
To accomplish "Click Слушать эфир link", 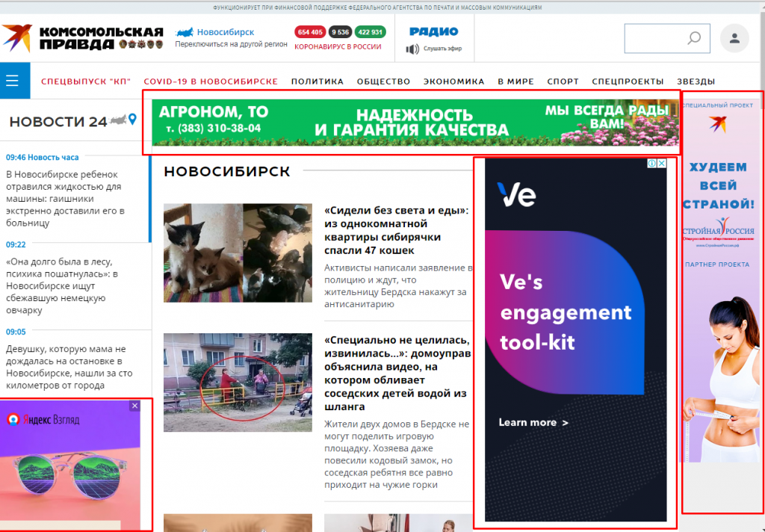I will [x=442, y=49].
